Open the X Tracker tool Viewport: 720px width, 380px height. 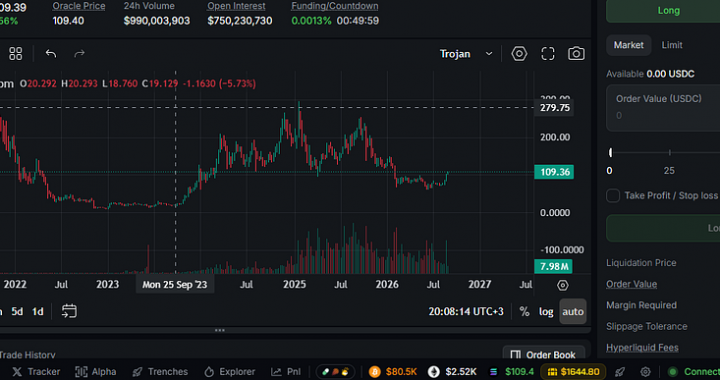tap(36, 371)
